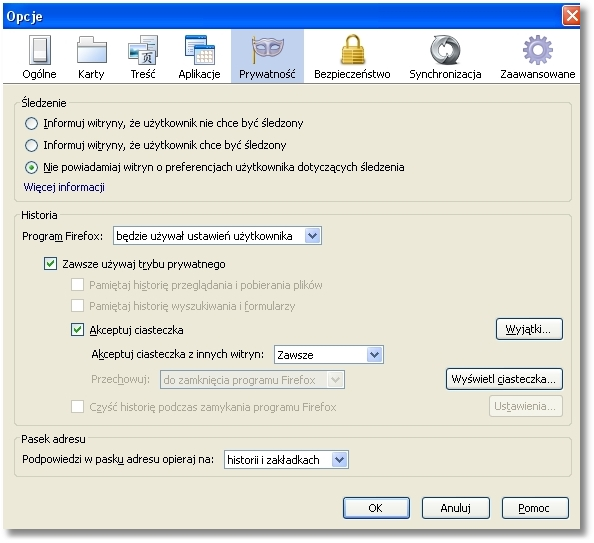Screen dimensions: 594x543
Task: Select the Prywatność mask icon
Action: point(267,49)
